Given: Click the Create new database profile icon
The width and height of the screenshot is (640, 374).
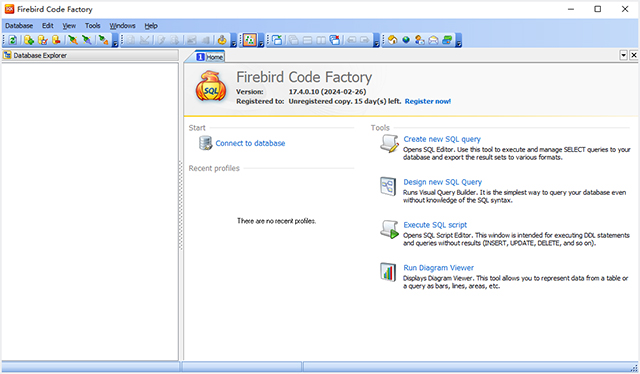Looking at the screenshot, I should pyautogui.click(x=29, y=40).
